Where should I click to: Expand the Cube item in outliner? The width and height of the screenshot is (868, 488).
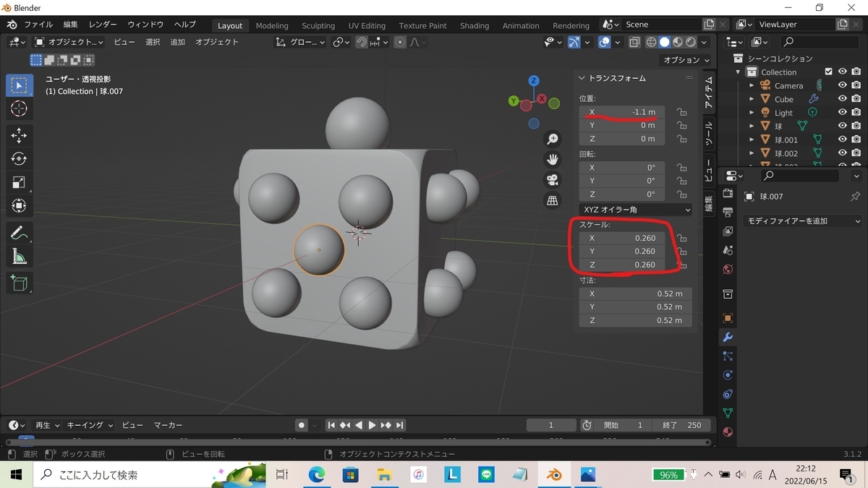point(752,99)
